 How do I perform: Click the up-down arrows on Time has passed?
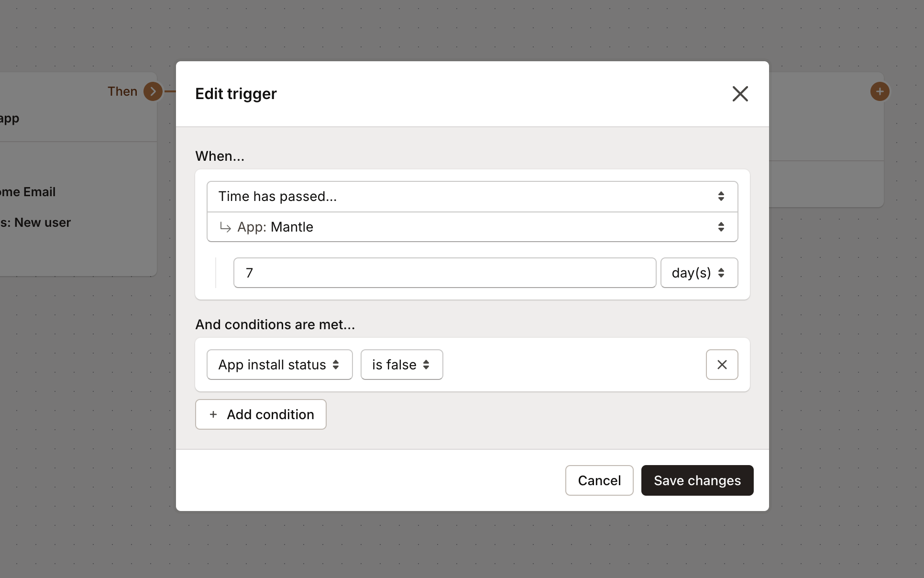pyautogui.click(x=721, y=197)
